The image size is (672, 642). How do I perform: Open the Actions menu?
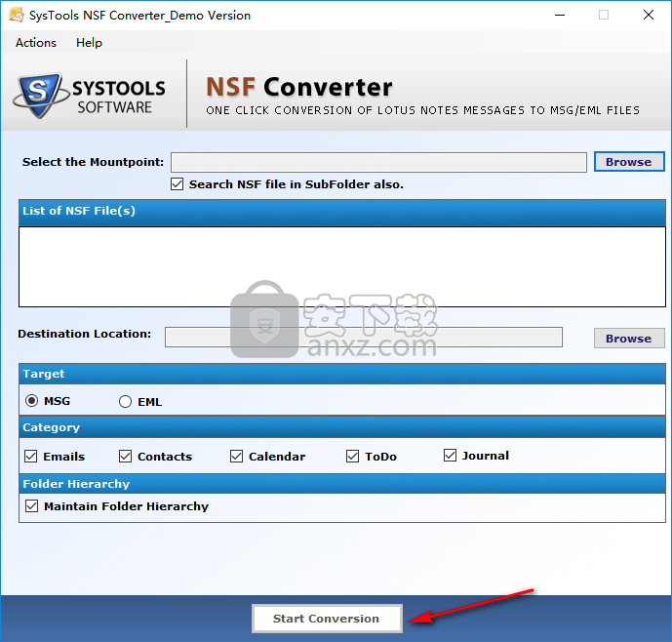coord(36,43)
